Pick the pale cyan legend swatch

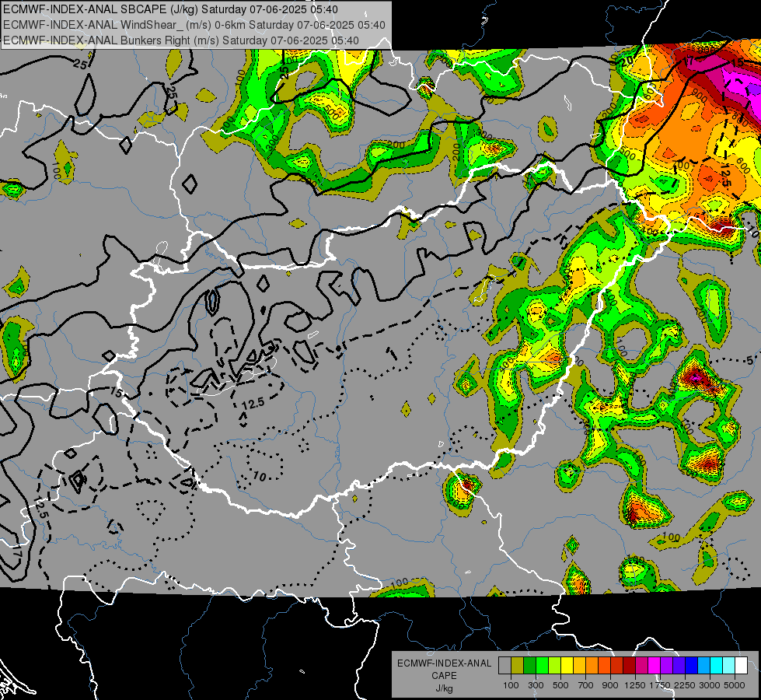point(729,666)
